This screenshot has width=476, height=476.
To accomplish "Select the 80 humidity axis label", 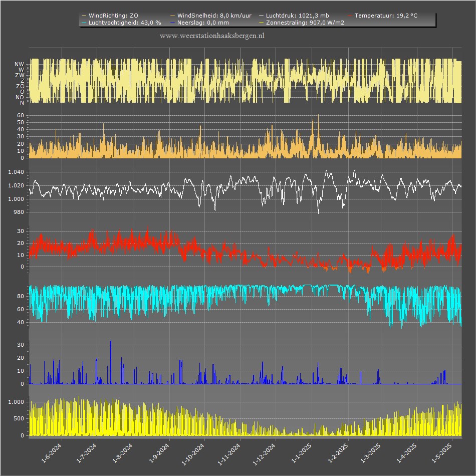I will [21, 296].
